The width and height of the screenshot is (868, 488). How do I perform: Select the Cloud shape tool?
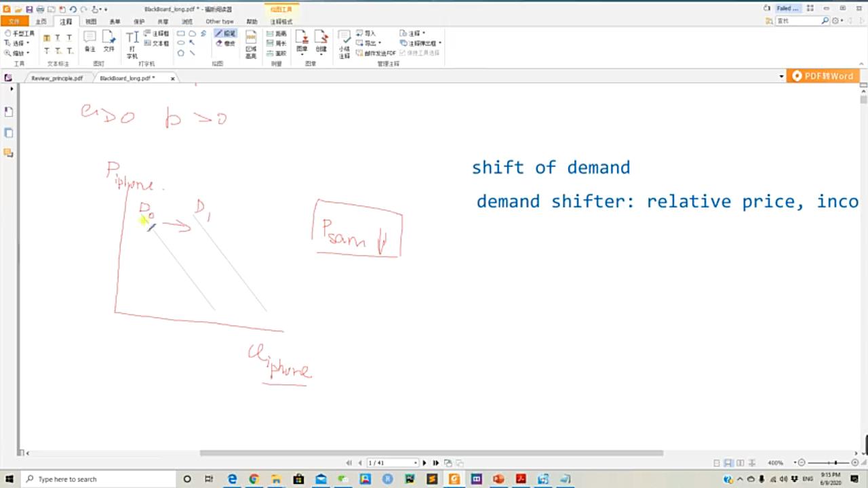pos(192,33)
